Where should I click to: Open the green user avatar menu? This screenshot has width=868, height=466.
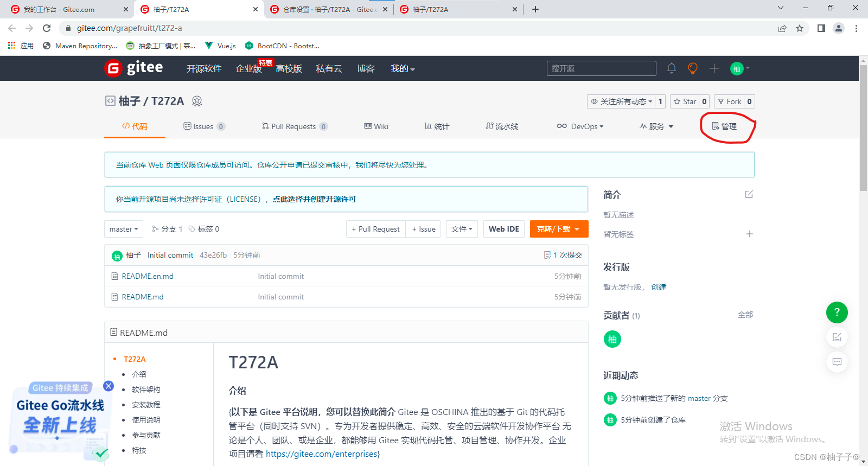pos(739,68)
